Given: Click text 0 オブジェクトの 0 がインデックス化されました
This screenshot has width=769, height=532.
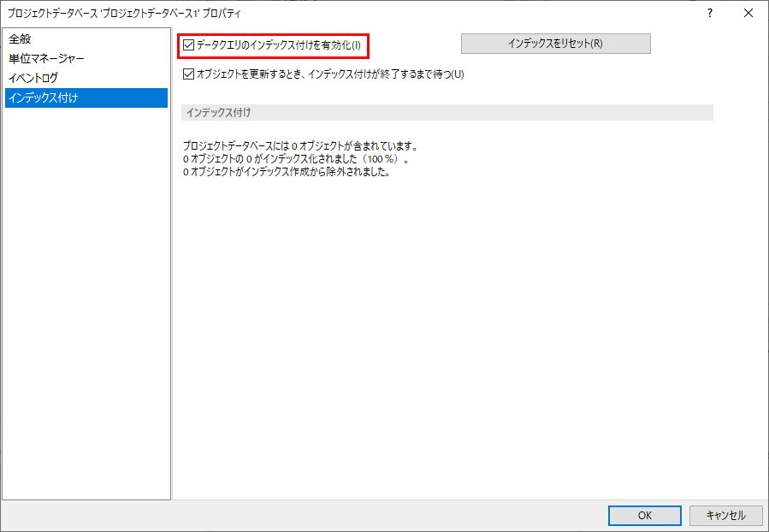Looking at the screenshot, I should (296, 159).
